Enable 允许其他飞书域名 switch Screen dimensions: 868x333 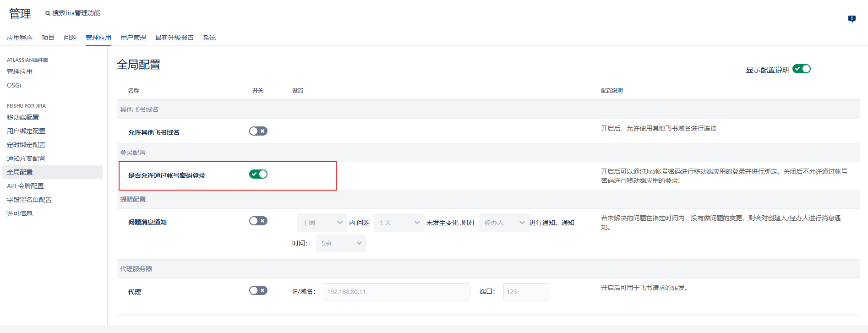pyautogui.click(x=258, y=131)
